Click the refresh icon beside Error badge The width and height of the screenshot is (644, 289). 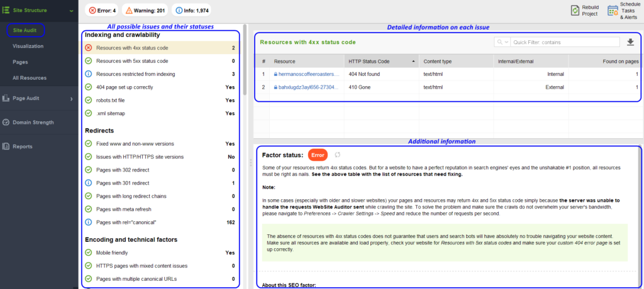point(337,155)
